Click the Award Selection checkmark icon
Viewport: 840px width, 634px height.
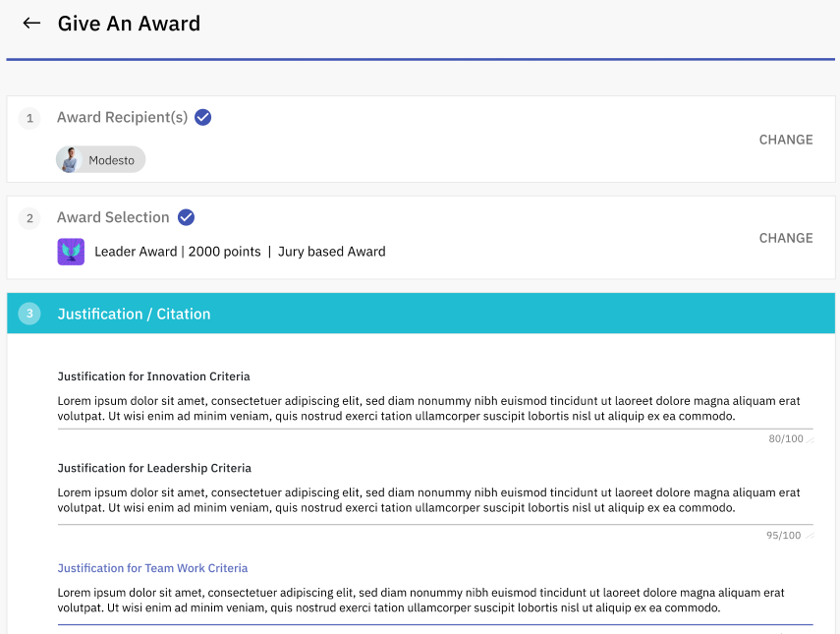[186, 217]
